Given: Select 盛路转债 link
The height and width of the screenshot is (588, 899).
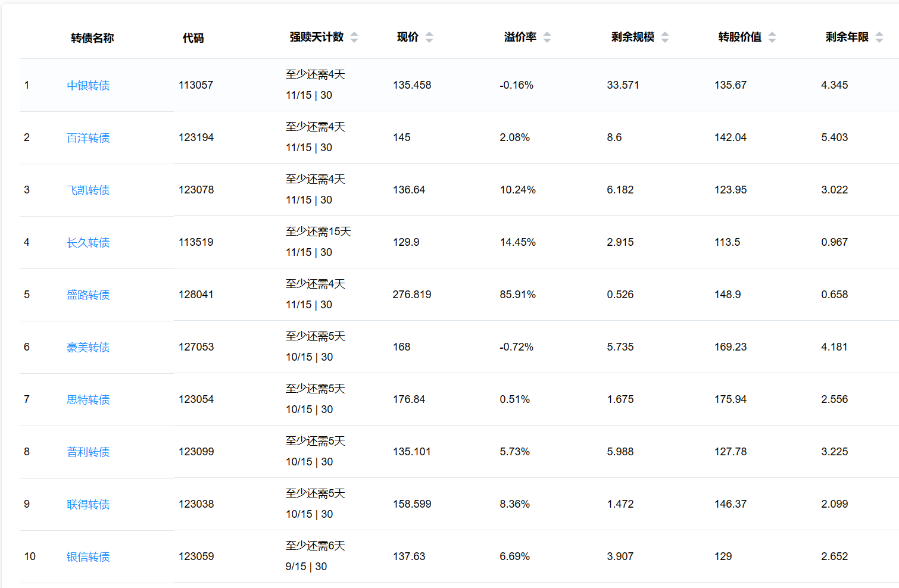Looking at the screenshot, I should point(88,295).
